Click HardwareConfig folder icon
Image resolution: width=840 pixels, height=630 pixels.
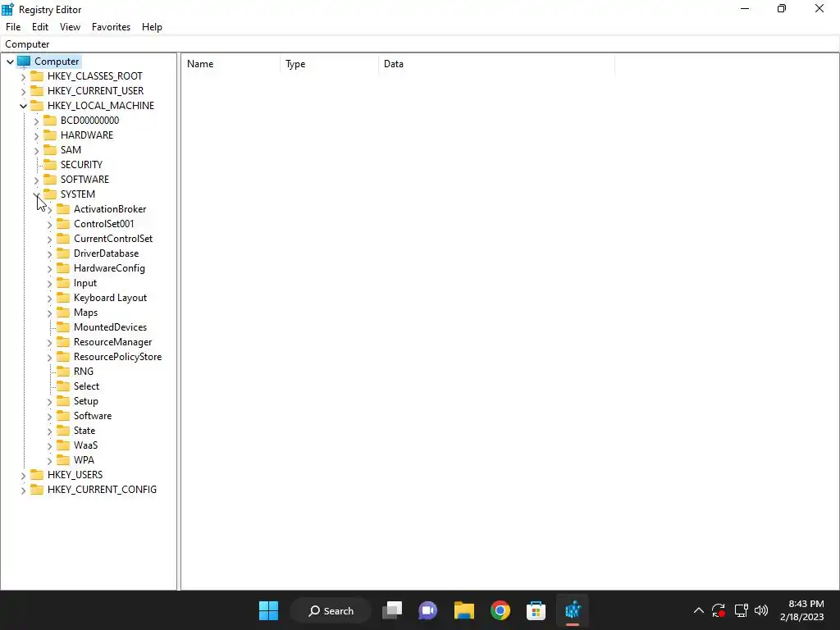click(63, 268)
